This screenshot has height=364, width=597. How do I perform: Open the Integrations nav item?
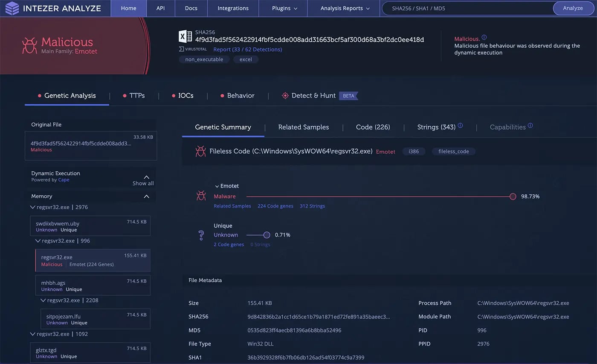pos(233,8)
